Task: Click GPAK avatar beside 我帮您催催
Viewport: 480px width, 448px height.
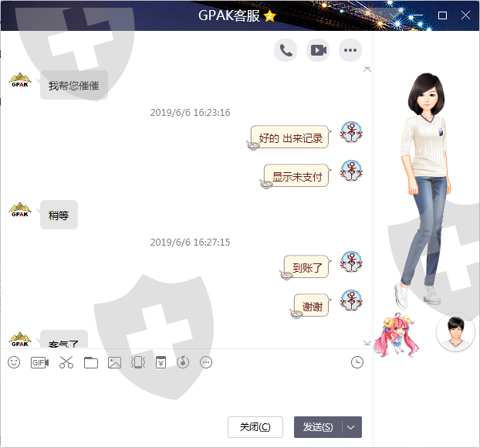Action: point(20,80)
